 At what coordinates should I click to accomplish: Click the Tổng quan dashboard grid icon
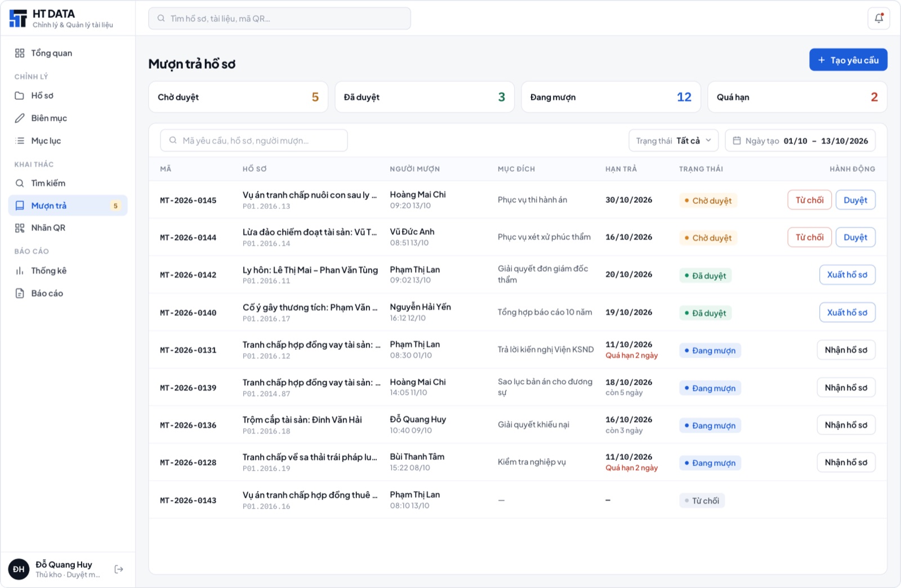tap(20, 53)
